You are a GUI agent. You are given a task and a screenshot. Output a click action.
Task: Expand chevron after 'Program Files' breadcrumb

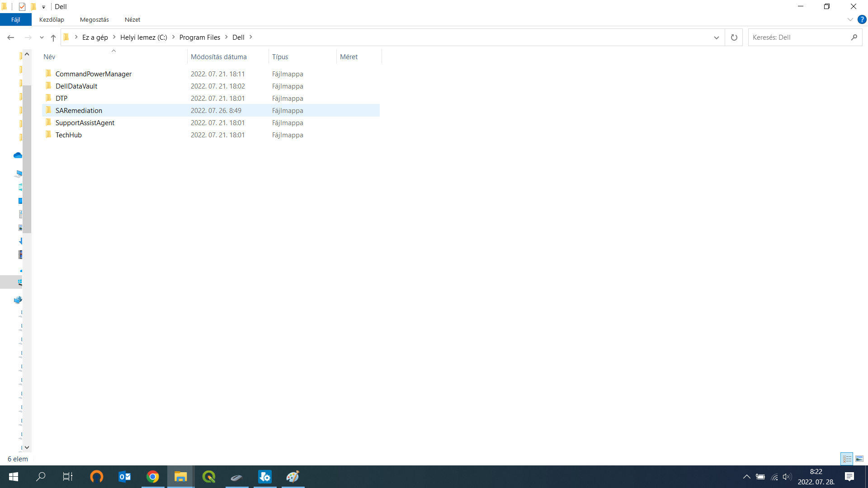(x=226, y=37)
